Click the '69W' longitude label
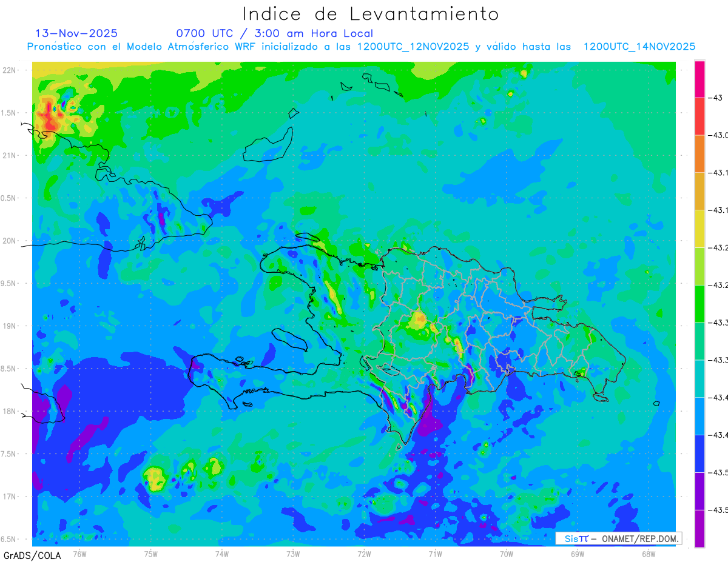The width and height of the screenshot is (728, 562). [x=578, y=554]
